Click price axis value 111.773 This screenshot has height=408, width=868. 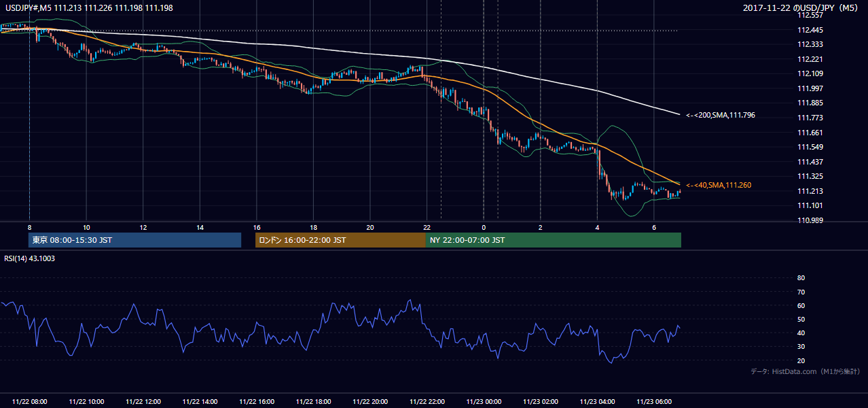coord(810,118)
